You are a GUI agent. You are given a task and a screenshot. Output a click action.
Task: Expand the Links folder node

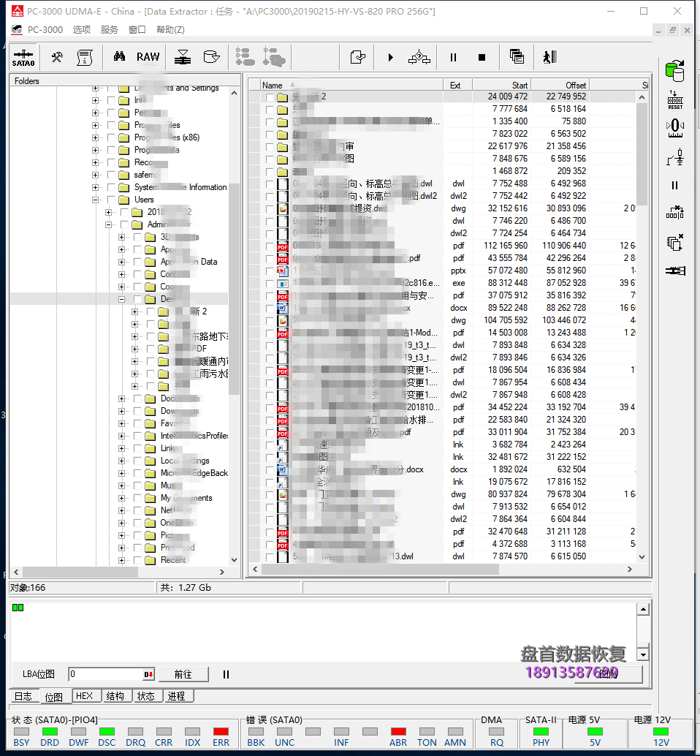(121, 448)
